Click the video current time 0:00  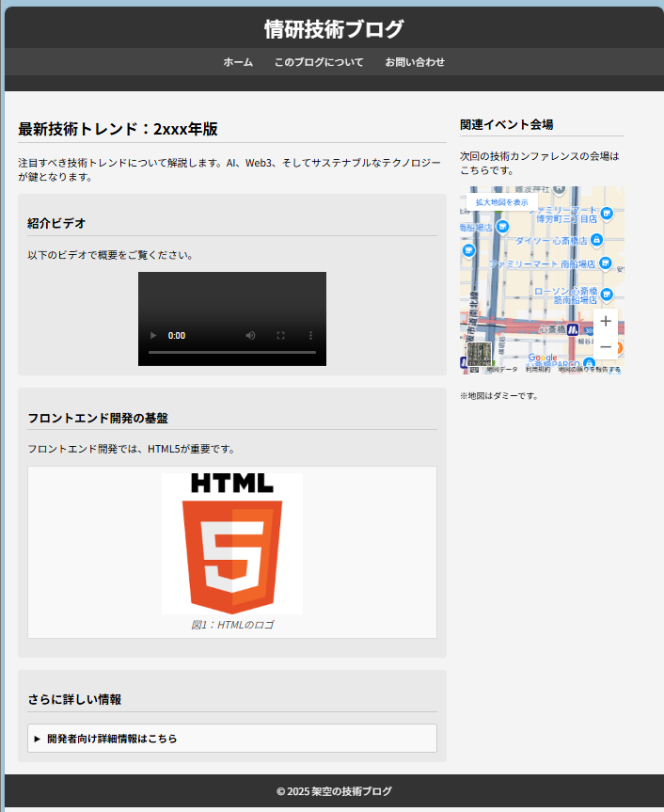[177, 336]
